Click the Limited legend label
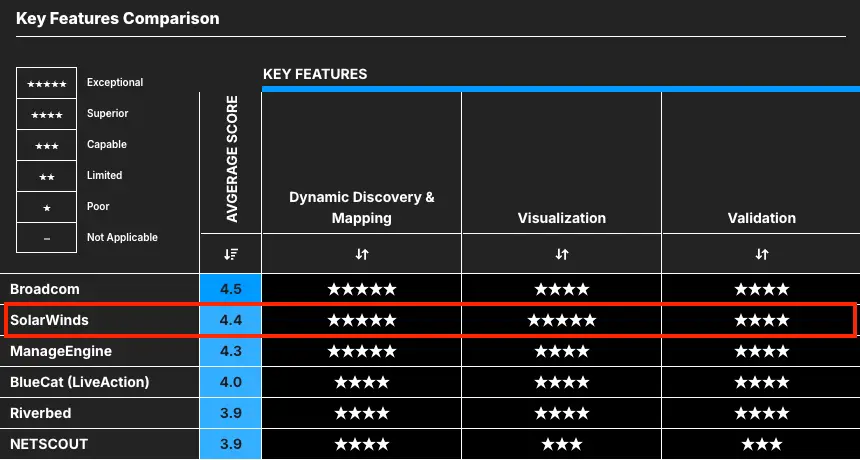Image resolution: width=860 pixels, height=460 pixels. click(x=104, y=175)
